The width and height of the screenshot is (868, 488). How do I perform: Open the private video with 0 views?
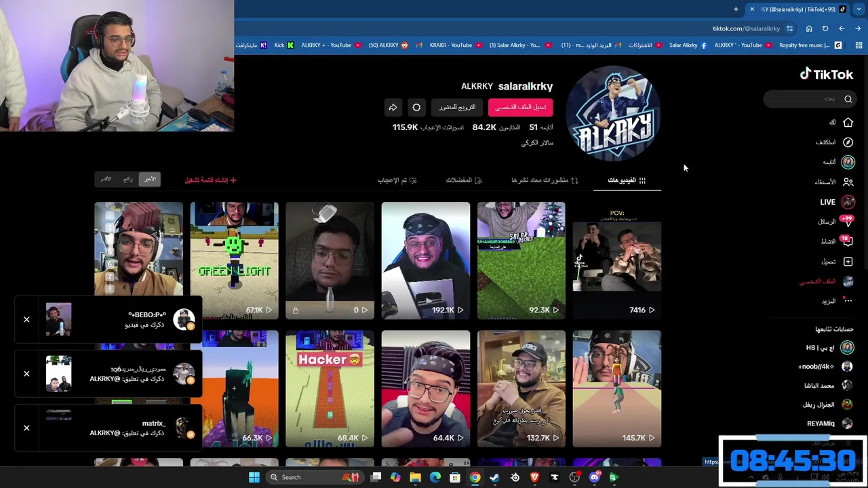point(330,260)
